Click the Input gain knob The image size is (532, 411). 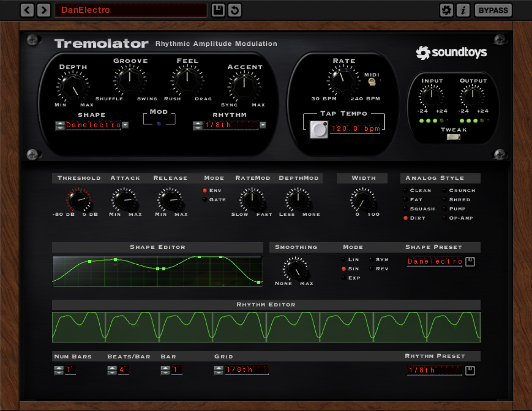tap(431, 96)
